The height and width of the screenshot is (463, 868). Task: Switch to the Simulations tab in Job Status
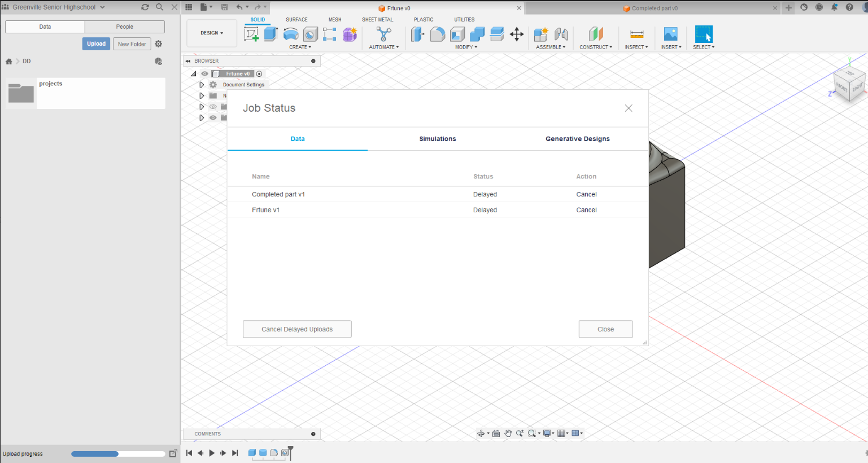(x=438, y=138)
